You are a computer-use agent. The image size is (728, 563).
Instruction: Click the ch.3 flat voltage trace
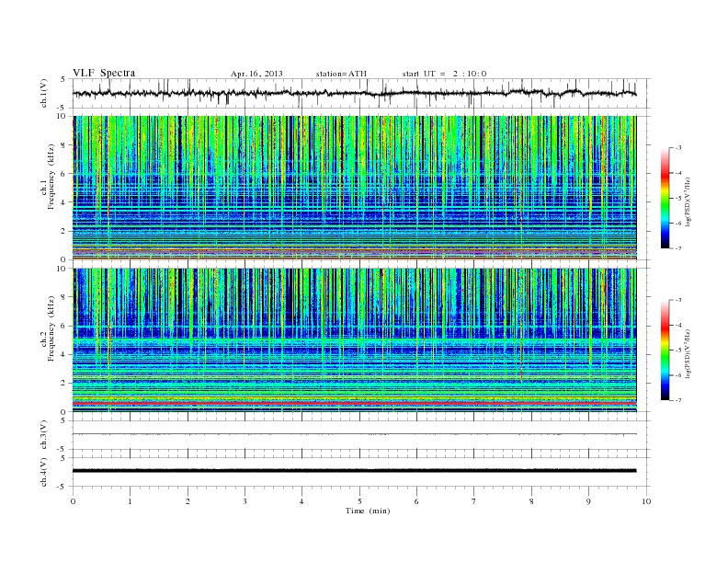[354, 434]
